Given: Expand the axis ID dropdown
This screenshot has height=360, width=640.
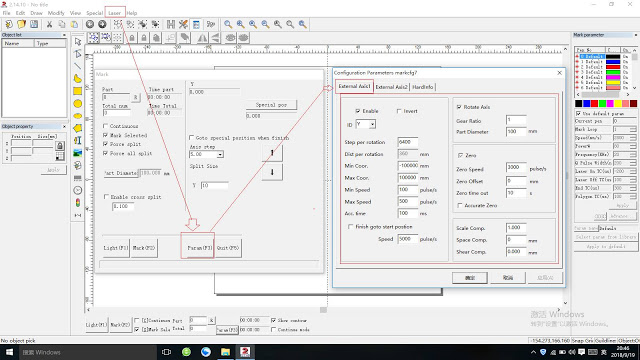Looking at the screenshot, I should tap(372, 124).
